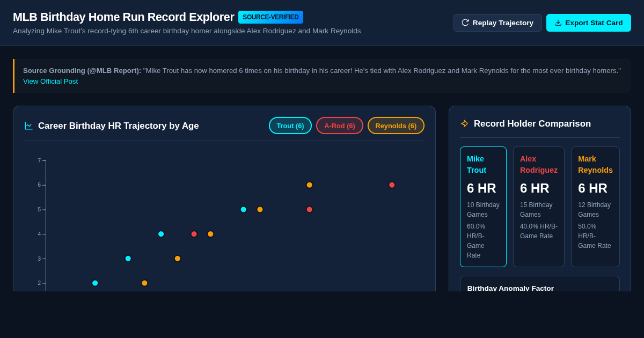Open the View Official Post link
Image resolution: width=644 pixels, height=338 pixels.
coord(50,82)
